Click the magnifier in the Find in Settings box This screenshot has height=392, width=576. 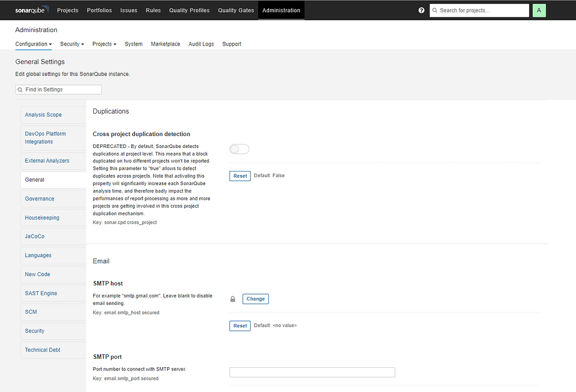click(20, 89)
